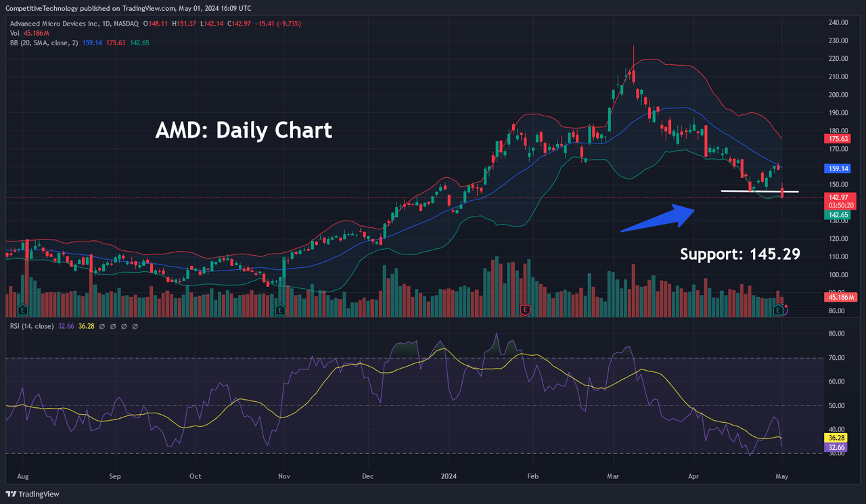Click the H151.37 high value

click(x=183, y=24)
